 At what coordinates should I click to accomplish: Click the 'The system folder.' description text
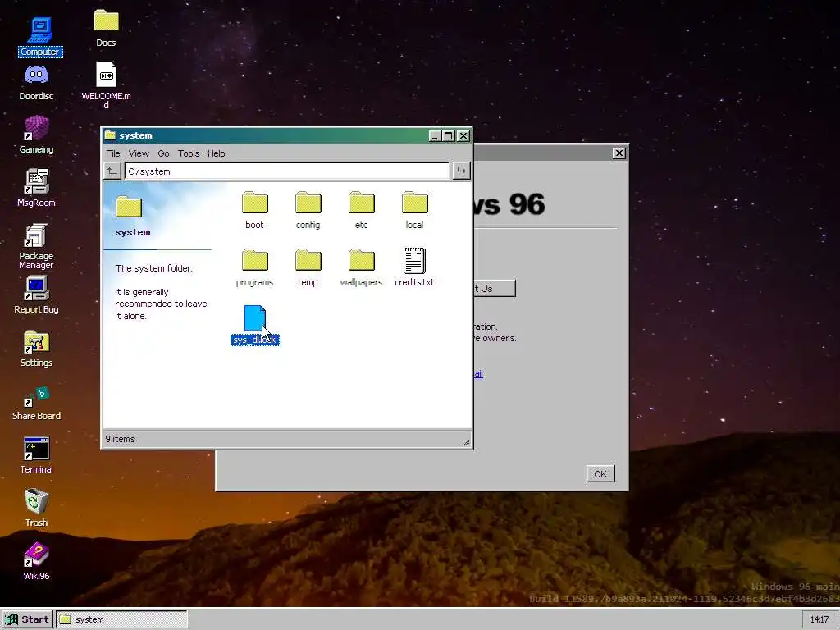tap(153, 268)
